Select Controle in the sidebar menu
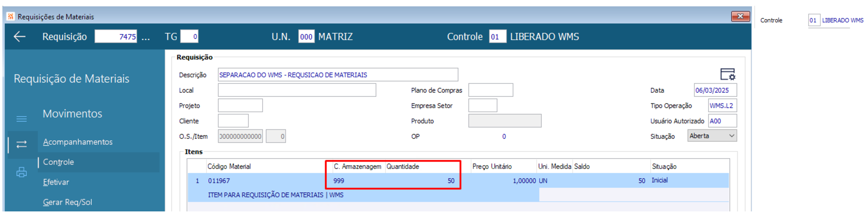This screenshot has width=868, height=221. click(x=59, y=162)
